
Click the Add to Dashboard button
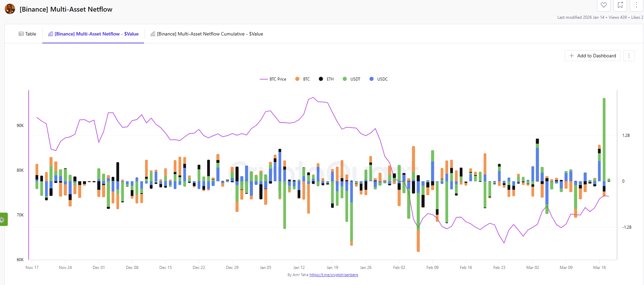pos(592,56)
